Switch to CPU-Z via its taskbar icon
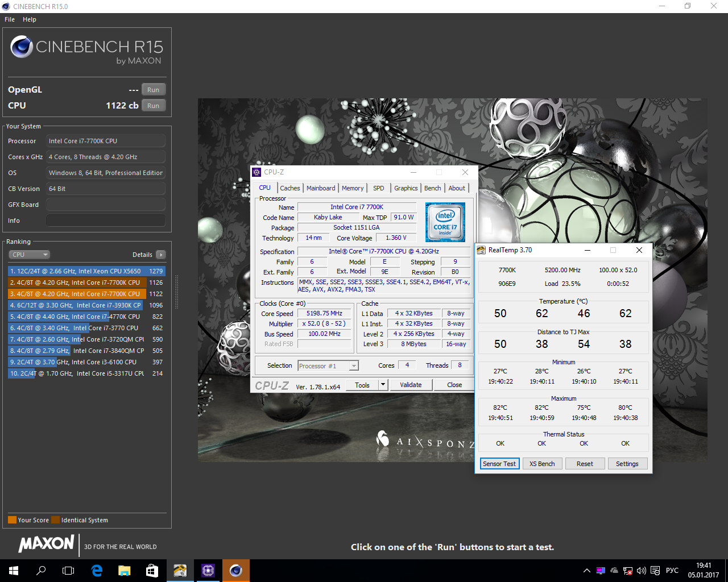728x582 pixels. (x=208, y=571)
